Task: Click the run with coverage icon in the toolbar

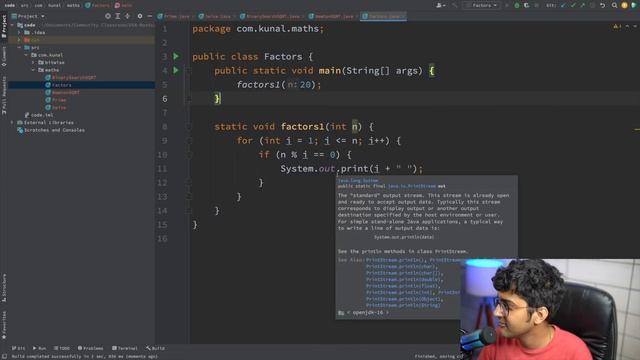Action: (527, 5)
